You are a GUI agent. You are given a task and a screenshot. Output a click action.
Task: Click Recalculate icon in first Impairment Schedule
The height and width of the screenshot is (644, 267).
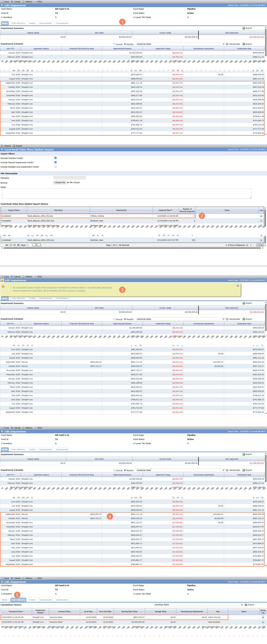point(227,44)
